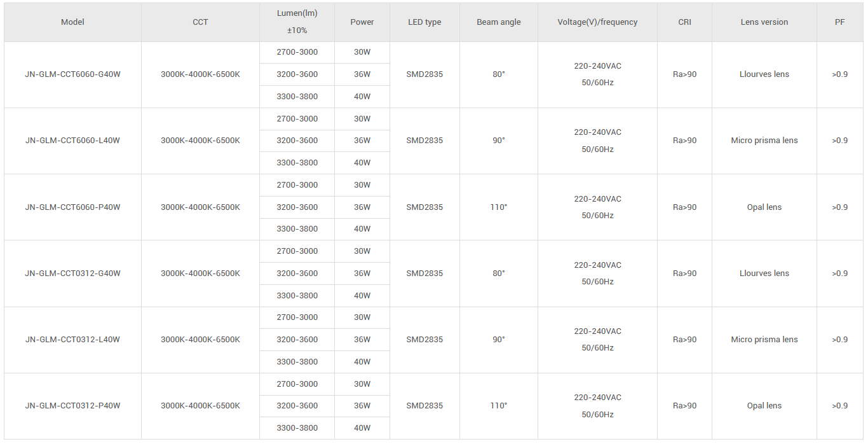This screenshot has width=868, height=444.
Task: Click model JN-GLM-CCT0312-L40W
Action: pos(72,340)
